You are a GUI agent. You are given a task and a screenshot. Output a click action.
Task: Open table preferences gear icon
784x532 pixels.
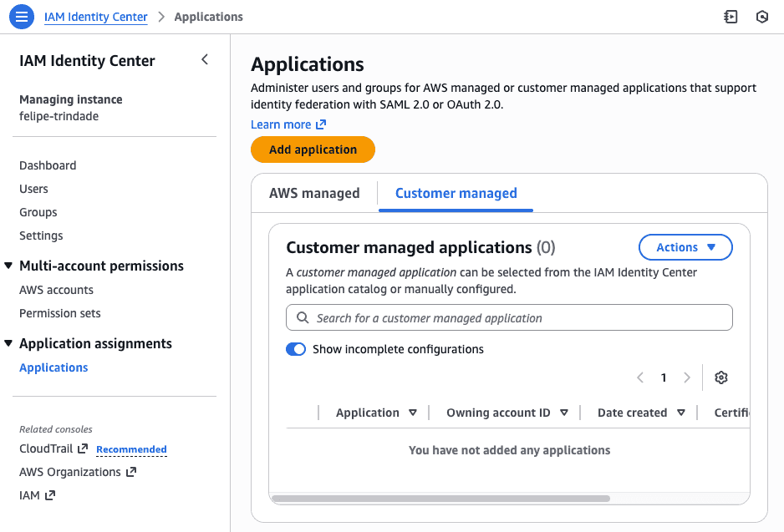[x=721, y=377]
